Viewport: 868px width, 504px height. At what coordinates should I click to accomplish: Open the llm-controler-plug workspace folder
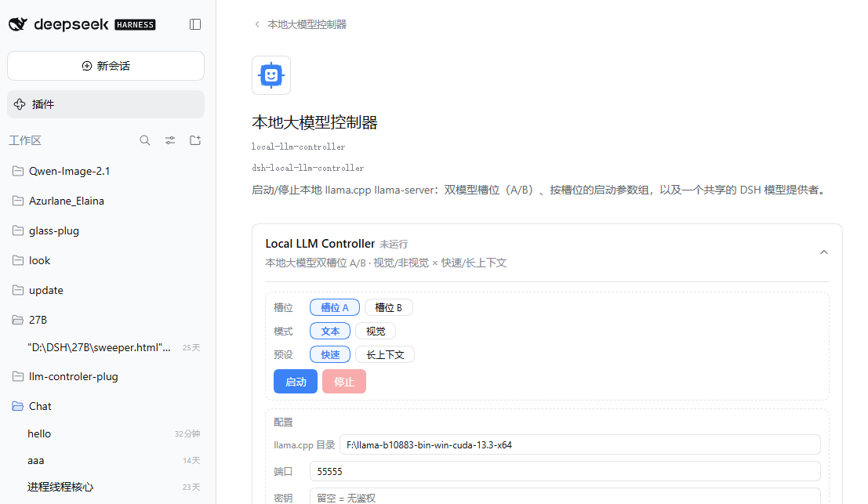click(x=106, y=377)
